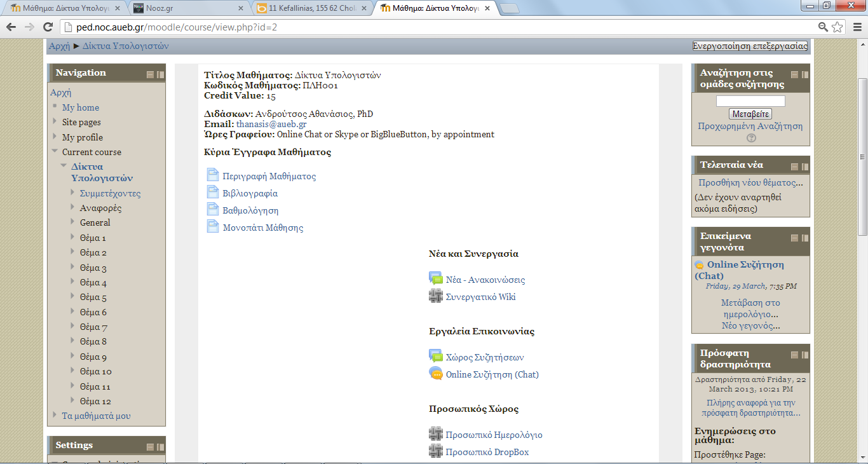Click the Προσθήκη νέου θέματος link
Viewport: 868px width, 464px height.
click(750, 182)
